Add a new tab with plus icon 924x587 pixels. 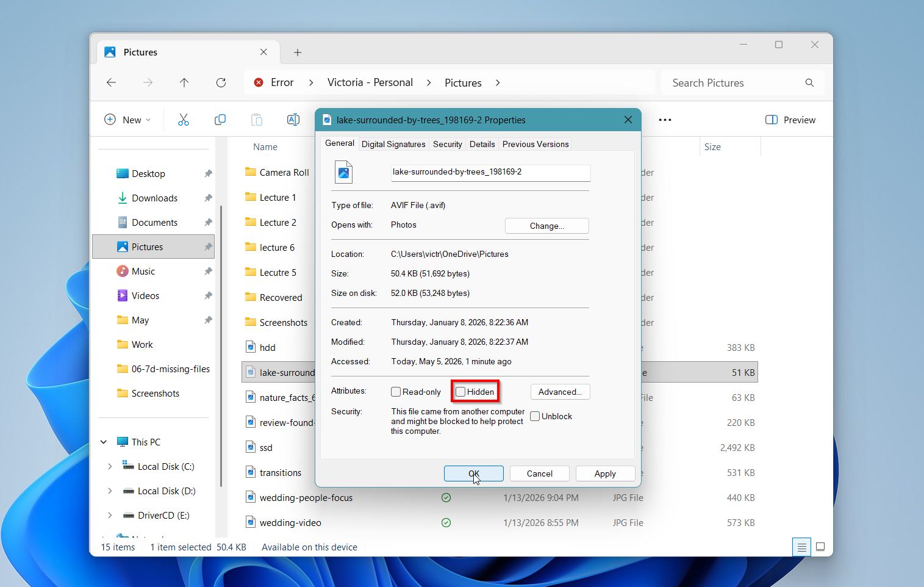[298, 52]
